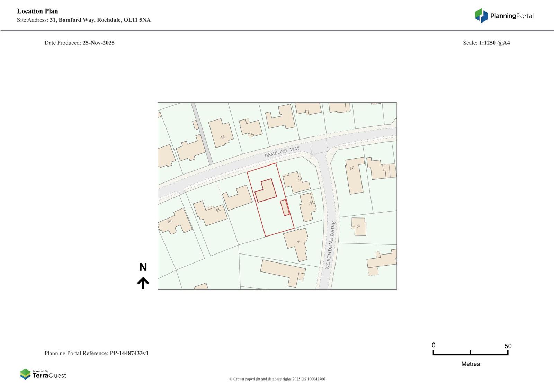Select the building labelled 2a
The height and width of the screenshot is (392, 554).
coord(307,207)
